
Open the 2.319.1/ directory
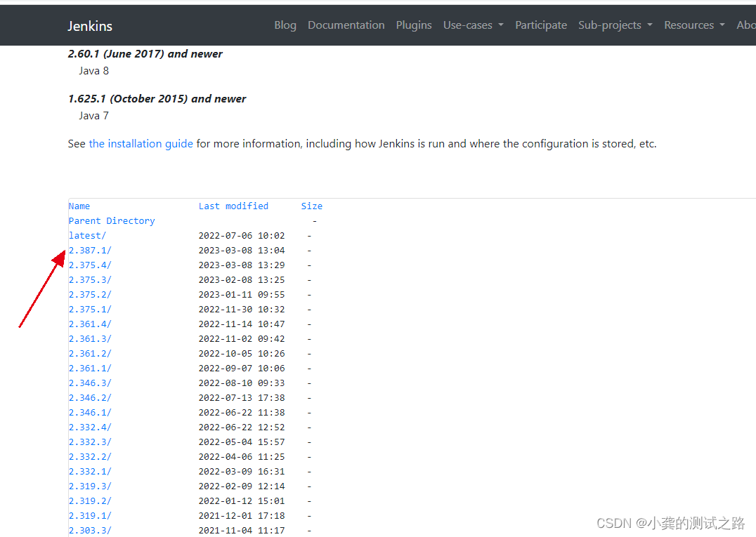pyautogui.click(x=90, y=515)
